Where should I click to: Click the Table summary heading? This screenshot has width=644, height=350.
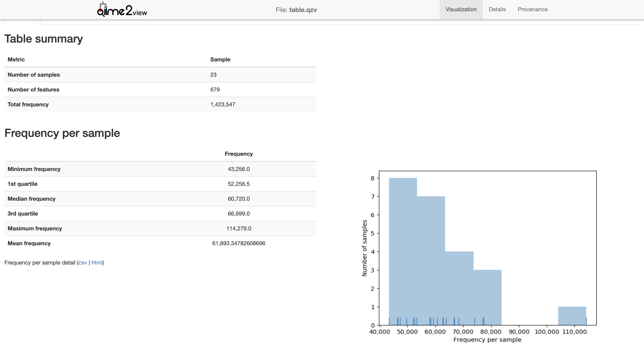tap(43, 39)
